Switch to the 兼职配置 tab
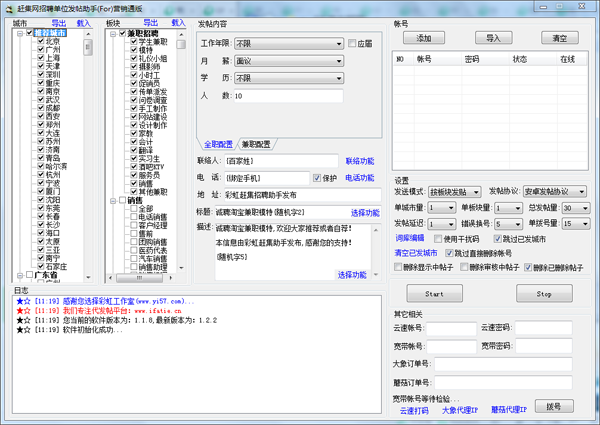Screen dimensions: 600x425 tap(256, 144)
